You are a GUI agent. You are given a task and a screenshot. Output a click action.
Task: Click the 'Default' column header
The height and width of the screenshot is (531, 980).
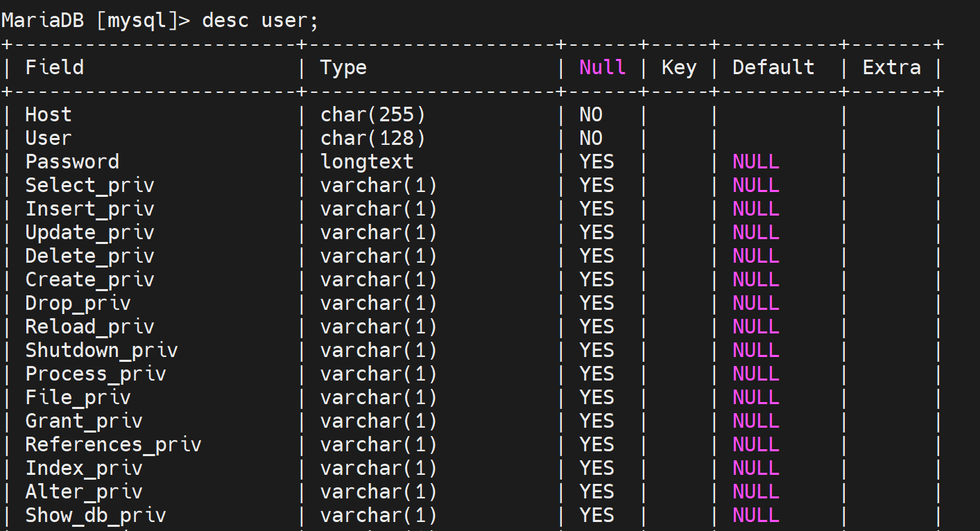coord(773,67)
